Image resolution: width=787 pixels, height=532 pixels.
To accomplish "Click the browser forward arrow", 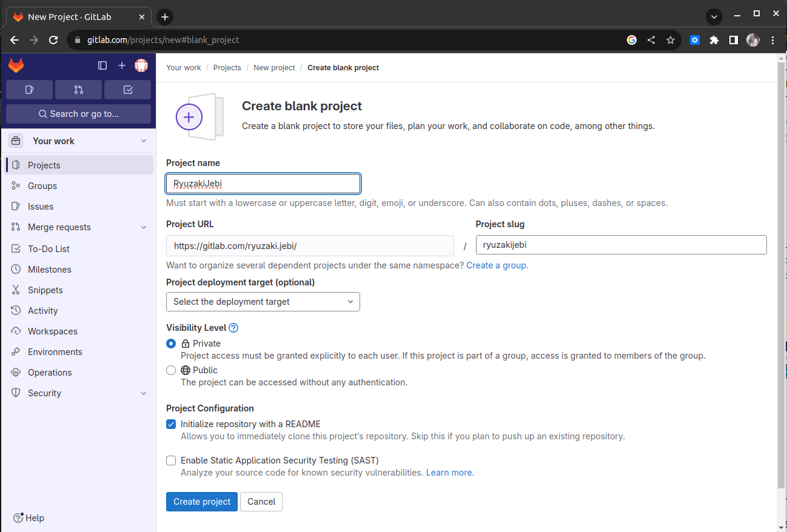I will (34, 40).
